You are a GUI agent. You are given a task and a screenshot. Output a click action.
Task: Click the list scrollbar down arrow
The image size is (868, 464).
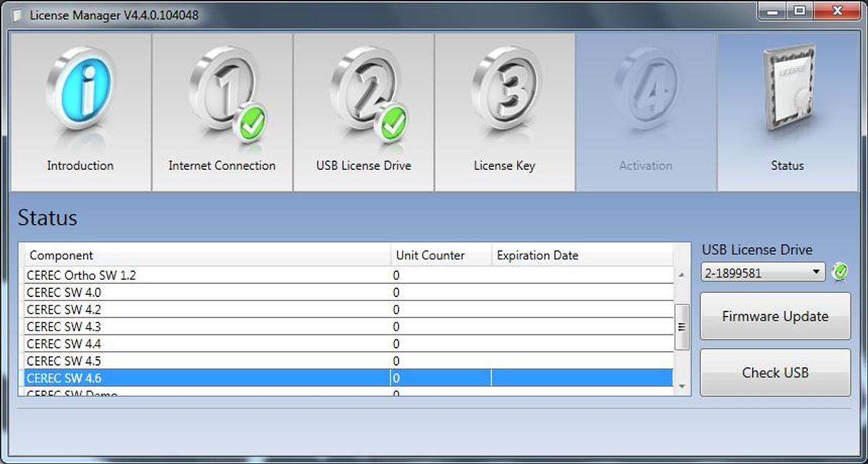coord(681,387)
